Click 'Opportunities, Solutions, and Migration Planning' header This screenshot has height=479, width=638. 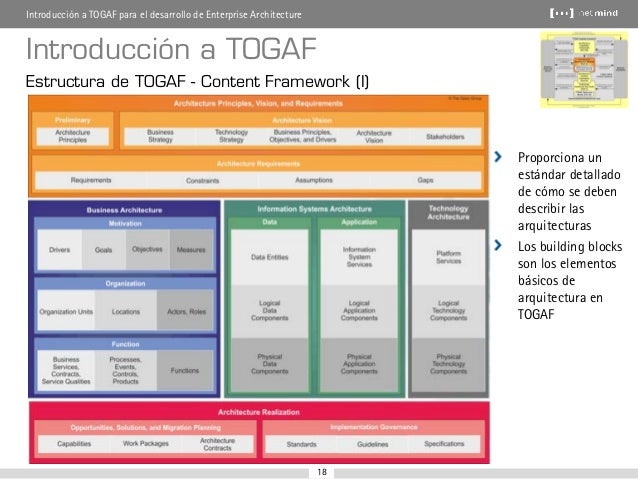[146, 427]
